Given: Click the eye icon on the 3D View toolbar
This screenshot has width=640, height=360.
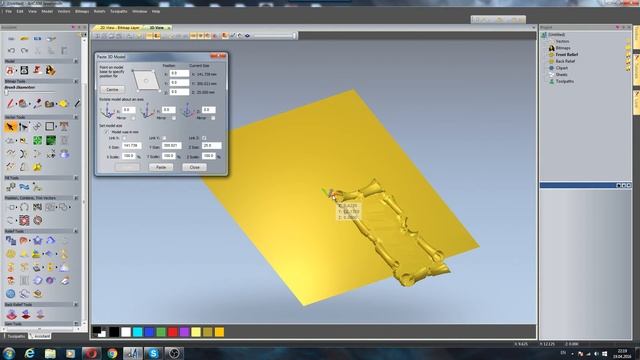Looking at the screenshot, I should 247,36.
